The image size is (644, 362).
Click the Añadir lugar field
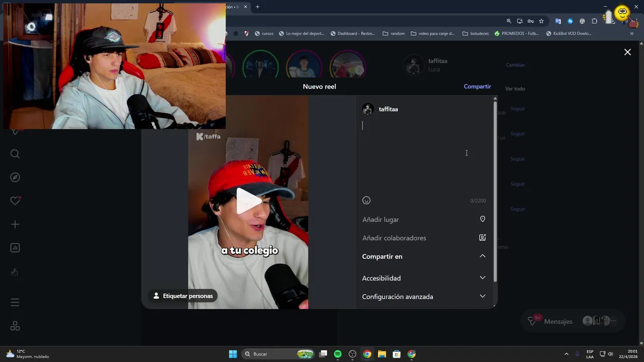point(424,220)
